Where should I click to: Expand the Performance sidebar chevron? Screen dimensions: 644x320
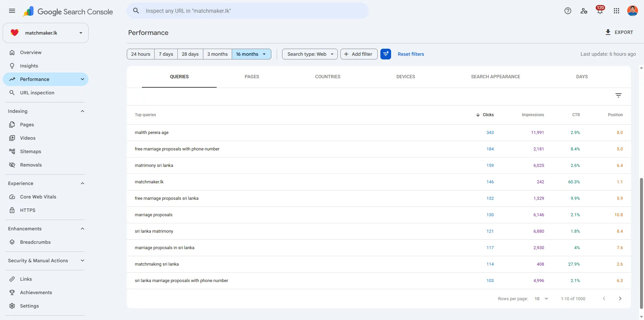click(83, 79)
